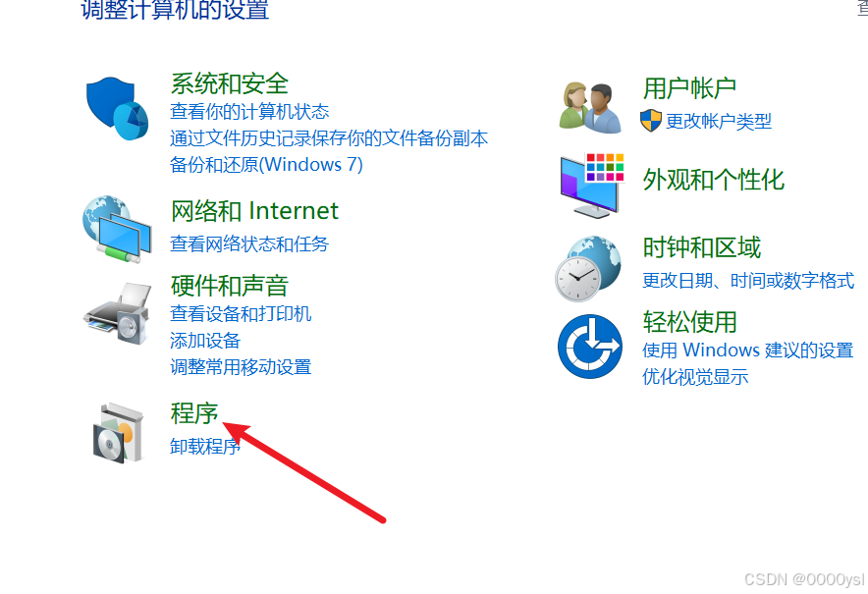
Task: Click the Network and Internet globe icon
Action: coord(117,229)
